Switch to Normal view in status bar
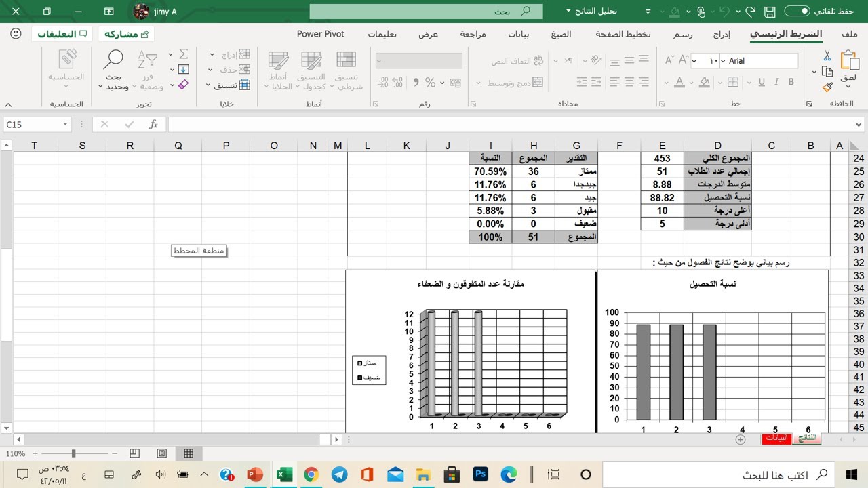This screenshot has width=868, height=488. pyautogui.click(x=189, y=453)
